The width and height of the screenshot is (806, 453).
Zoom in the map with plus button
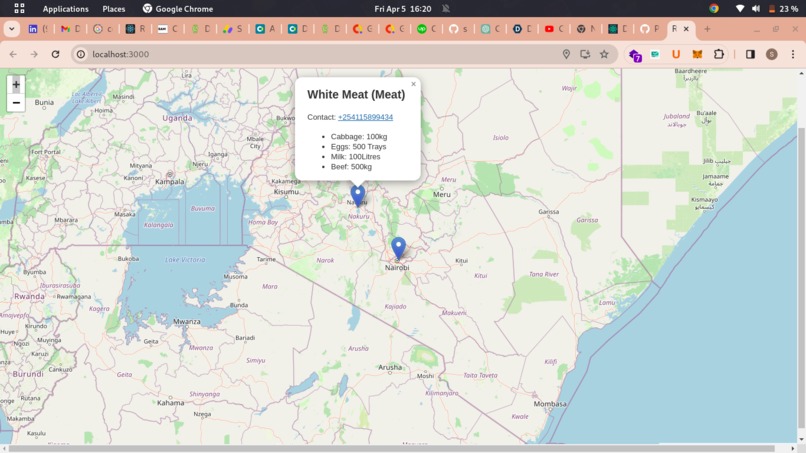pos(16,85)
